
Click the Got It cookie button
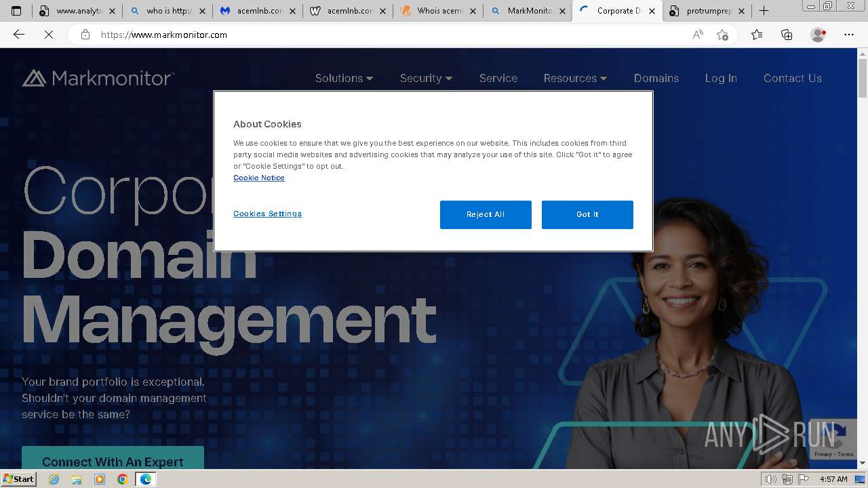[587, 214]
